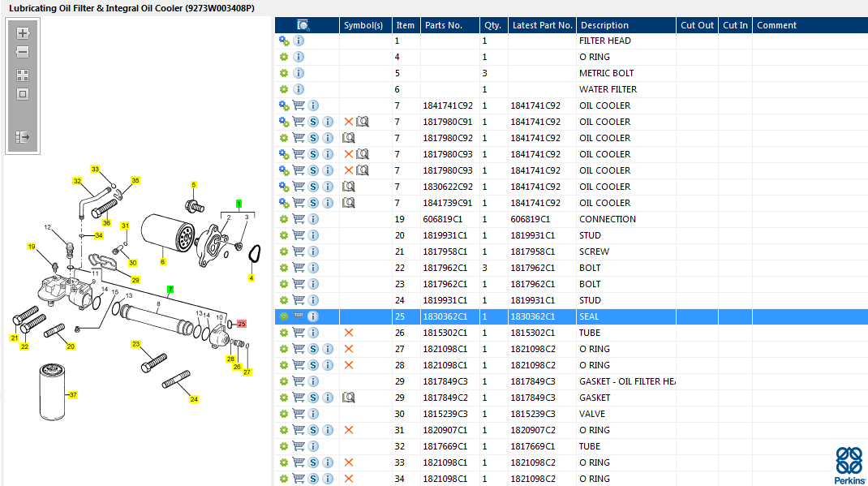The height and width of the screenshot is (486, 868).
Task: Select callout 33 in the diagram
Action: pos(95,169)
